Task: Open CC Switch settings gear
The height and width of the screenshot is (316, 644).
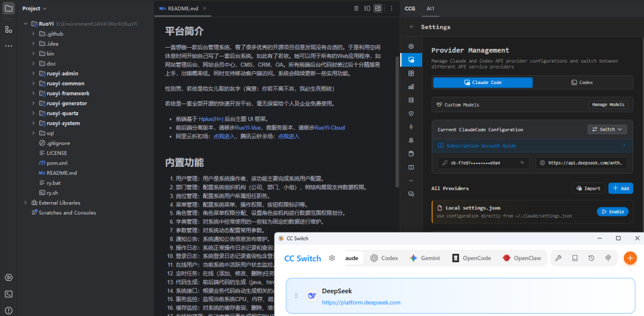Action: [332, 258]
